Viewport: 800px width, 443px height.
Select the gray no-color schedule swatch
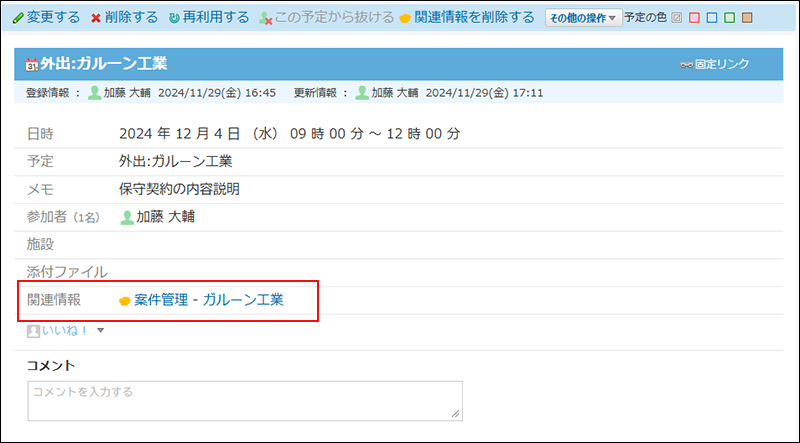pos(677,18)
